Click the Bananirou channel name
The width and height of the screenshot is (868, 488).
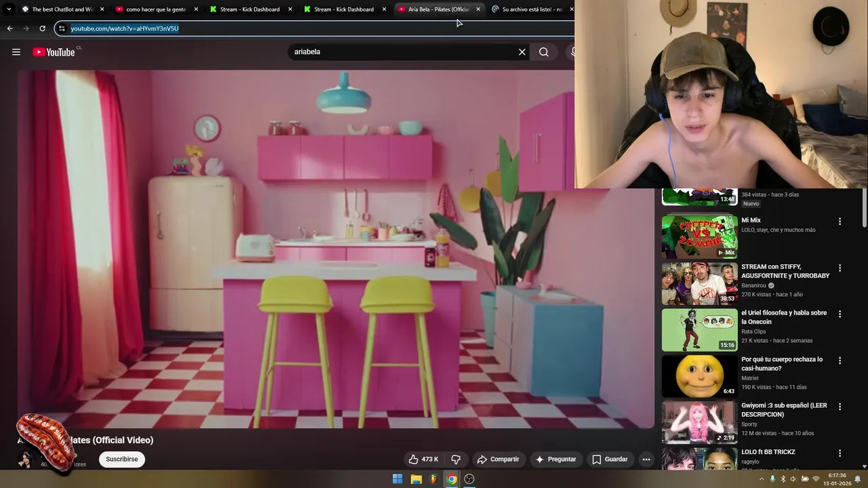(x=755, y=286)
